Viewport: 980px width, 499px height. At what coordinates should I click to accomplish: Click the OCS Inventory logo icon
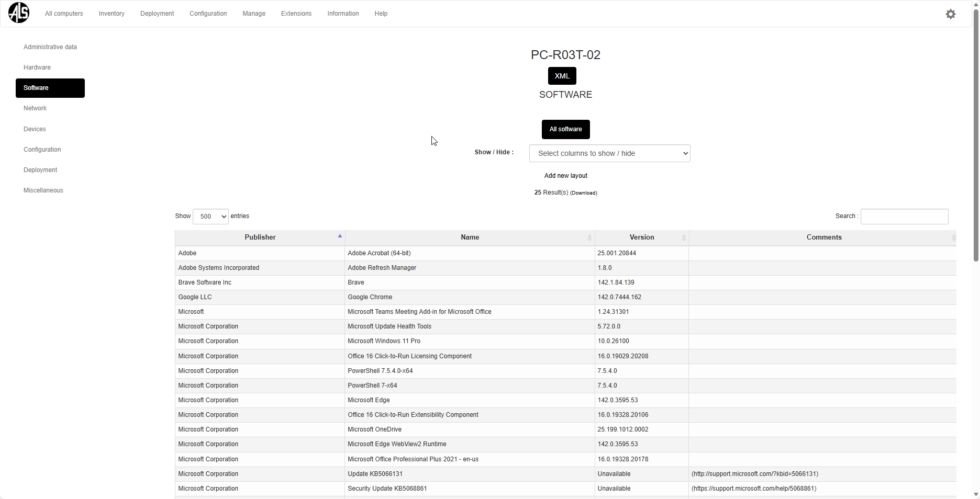pyautogui.click(x=19, y=13)
